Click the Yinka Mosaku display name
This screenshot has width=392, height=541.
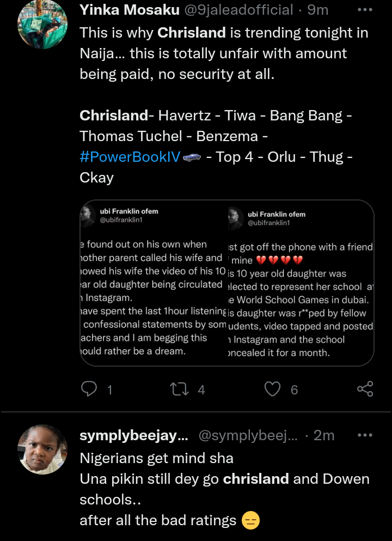pos(129,10)
